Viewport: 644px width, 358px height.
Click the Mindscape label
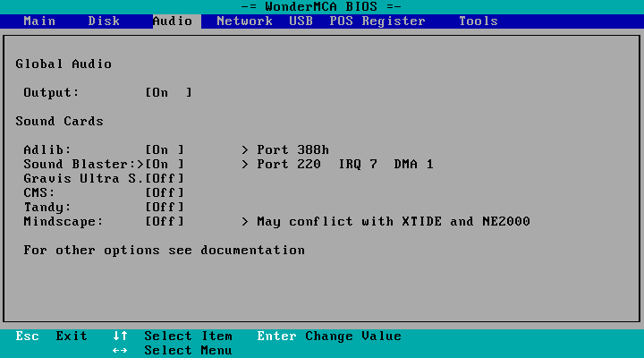pyautogui.click(x=64, y=222)
